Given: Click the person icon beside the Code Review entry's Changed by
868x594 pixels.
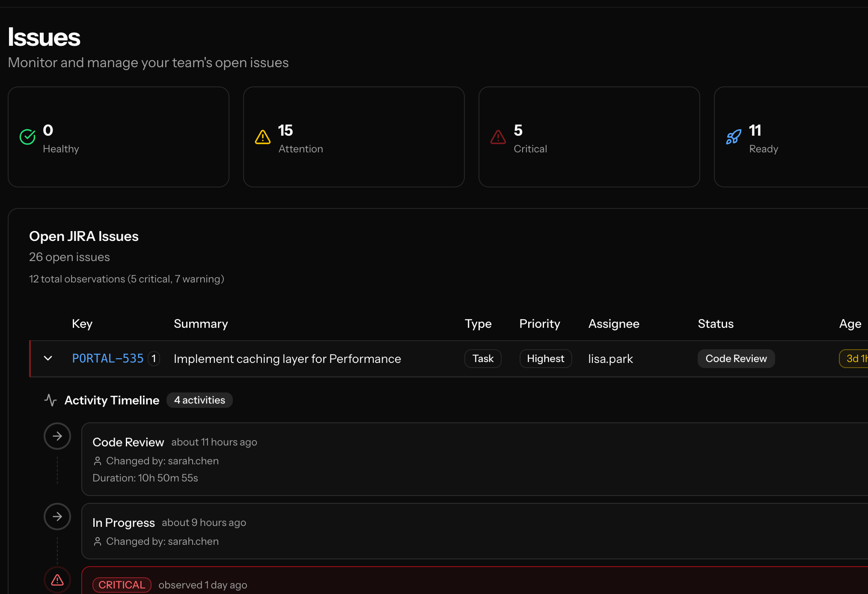Looking at the screenshot, I should [98, 461].
